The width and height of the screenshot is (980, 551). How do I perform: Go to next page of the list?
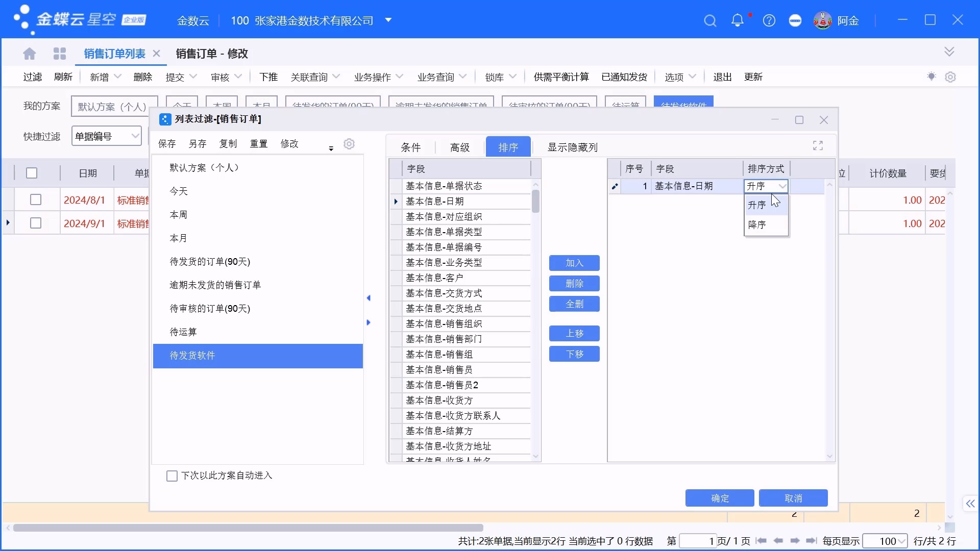pyautogui.click(x=795, y=541)
